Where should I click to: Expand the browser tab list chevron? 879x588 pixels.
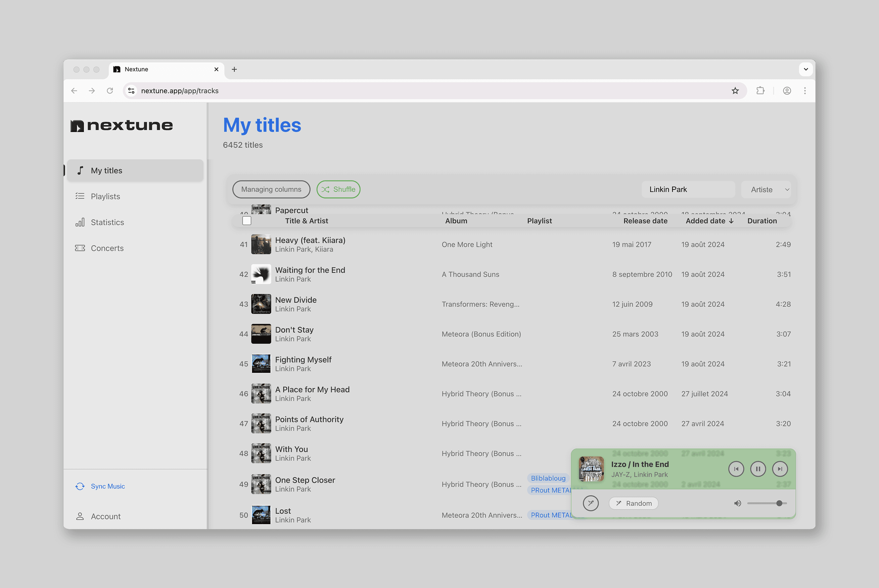[x=806, y=69]
